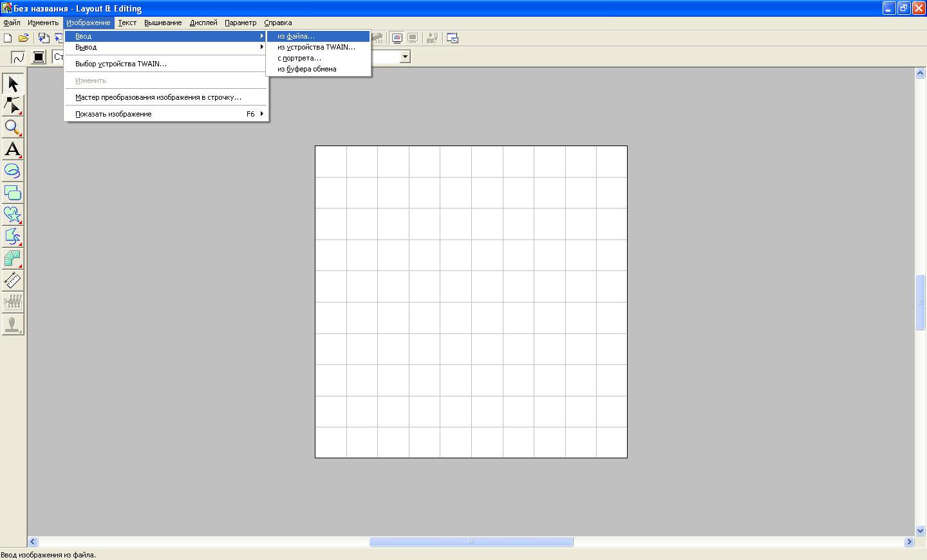
Task: Click 'из буфера обмена' entry
Action: pyautogui.click(x=306, y=69)
